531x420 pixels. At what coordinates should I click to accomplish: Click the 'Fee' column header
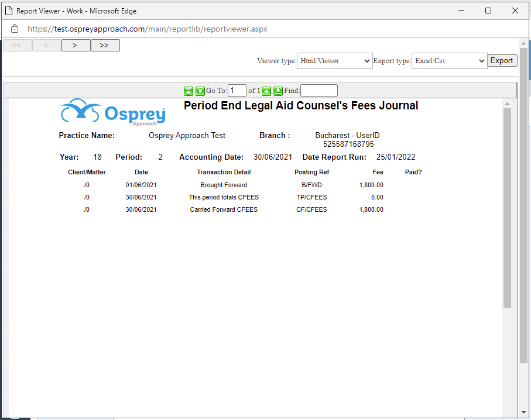point(378,172)
